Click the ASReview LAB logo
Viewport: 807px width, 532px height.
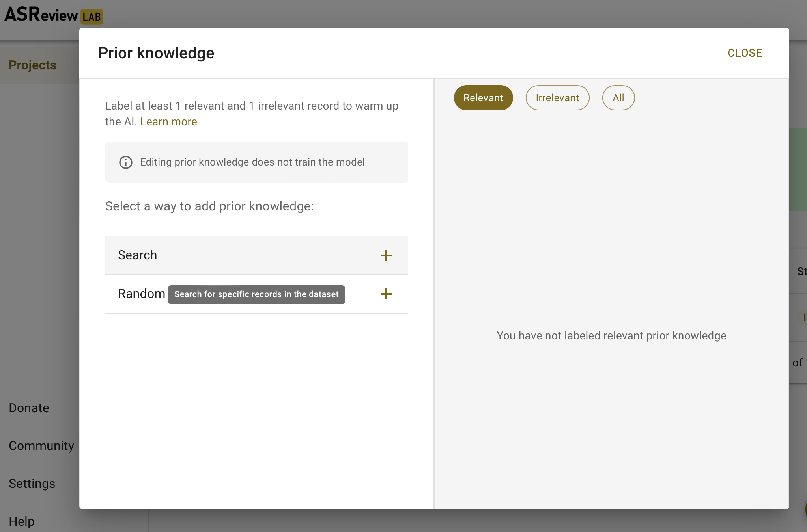(41, 15)
